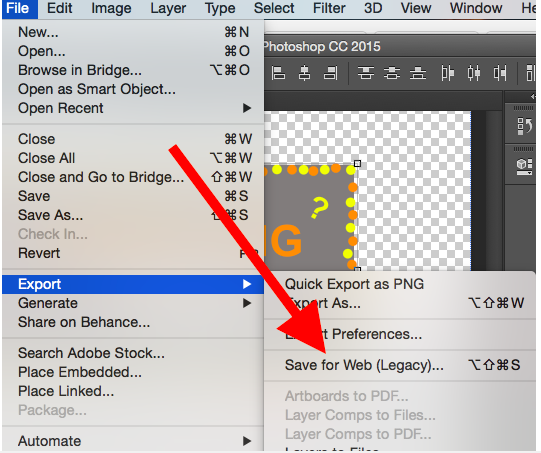The height and width of the screenshot is (453, 541).
Task: Click the orange letter G on canvas
Action: (286, 241)
